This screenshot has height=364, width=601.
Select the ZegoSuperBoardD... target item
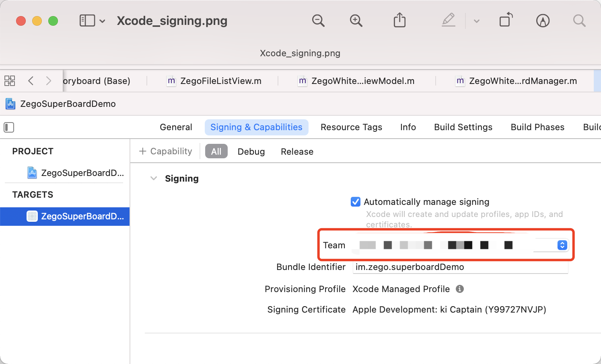(x=65, y=216)
